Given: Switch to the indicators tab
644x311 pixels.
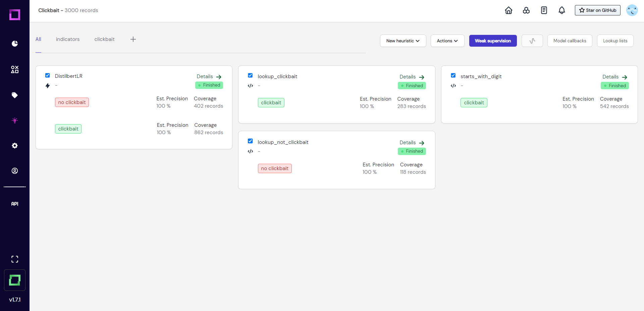Looking at the screenshot, I should (x=68, y=39).
